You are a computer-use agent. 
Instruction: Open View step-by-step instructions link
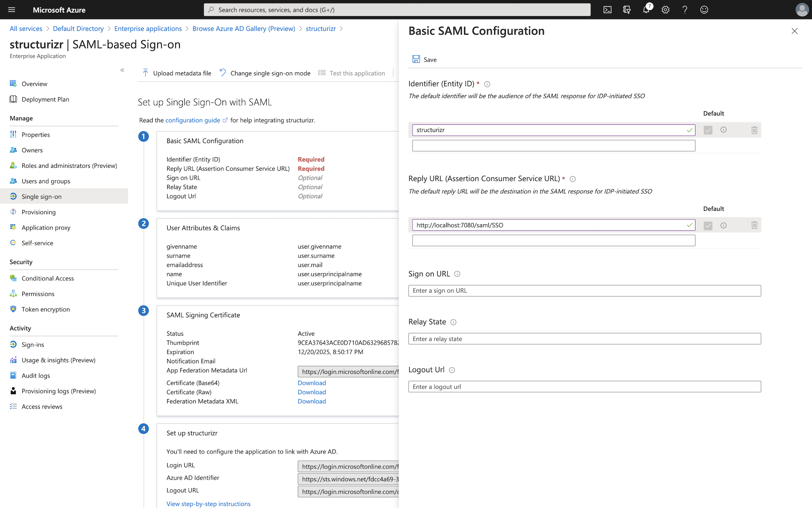[208, 504]
